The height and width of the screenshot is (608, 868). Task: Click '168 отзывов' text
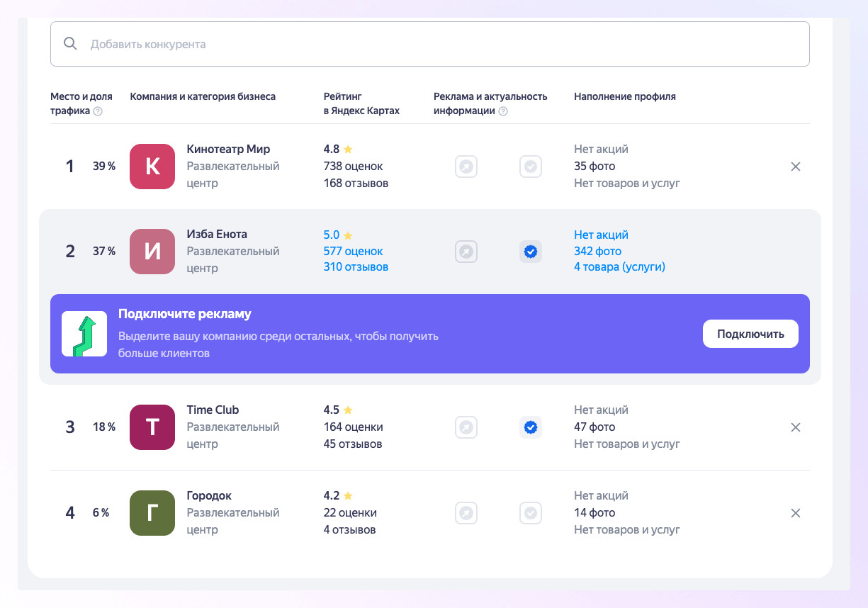pyautogui.click(x=356, y=183)
